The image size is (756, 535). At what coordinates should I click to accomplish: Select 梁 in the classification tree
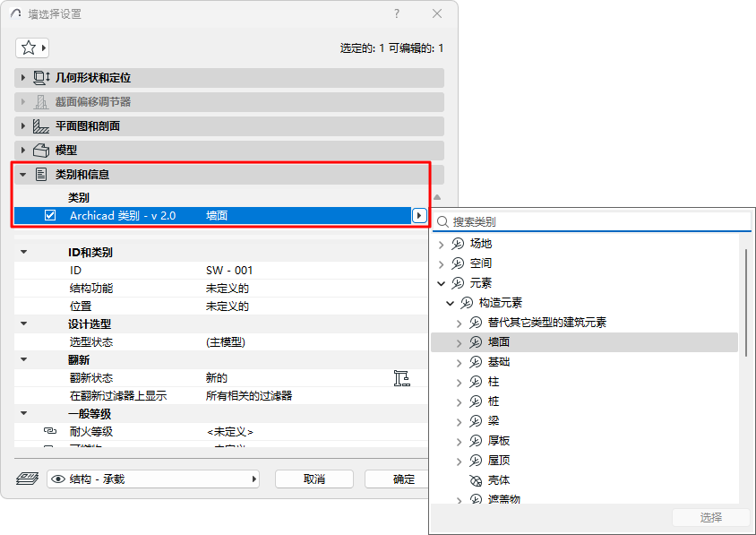tap(494, 421)
